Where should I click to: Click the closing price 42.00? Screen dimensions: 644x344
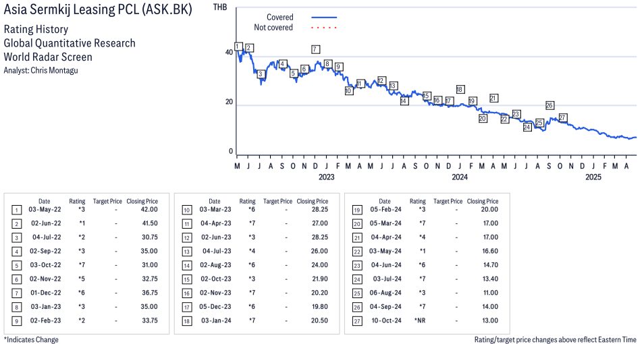coord(149,209)
